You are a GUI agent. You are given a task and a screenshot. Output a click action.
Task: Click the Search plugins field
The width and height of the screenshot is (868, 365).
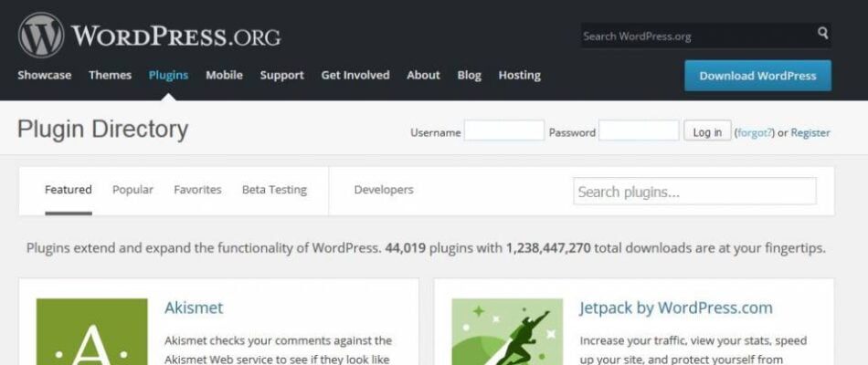[x=694, y=192]
